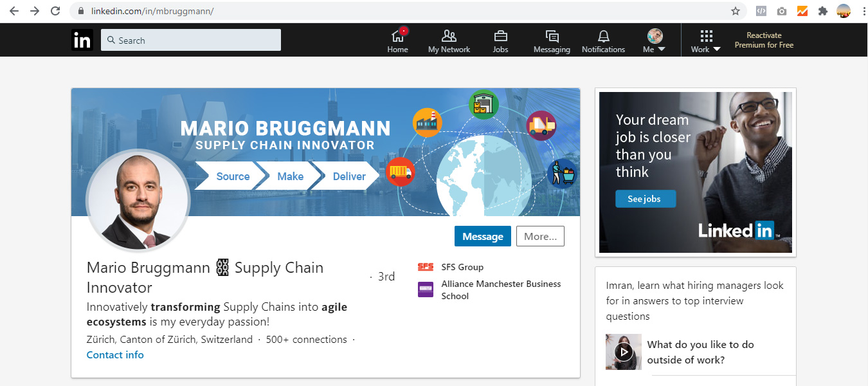Screen dimensions: 868x386
Task: Open the browser Extensions puzzle icon
Action: point(822,11)
